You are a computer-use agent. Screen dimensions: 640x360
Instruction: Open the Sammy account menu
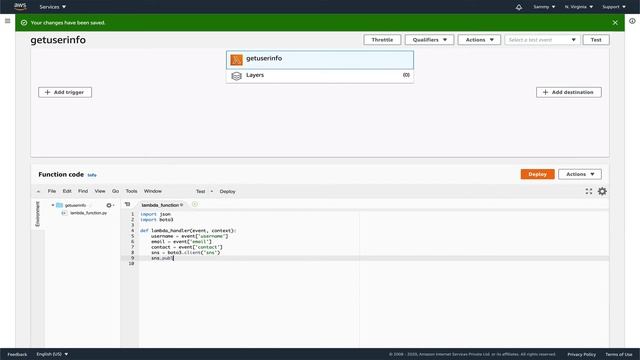point(544,7)
